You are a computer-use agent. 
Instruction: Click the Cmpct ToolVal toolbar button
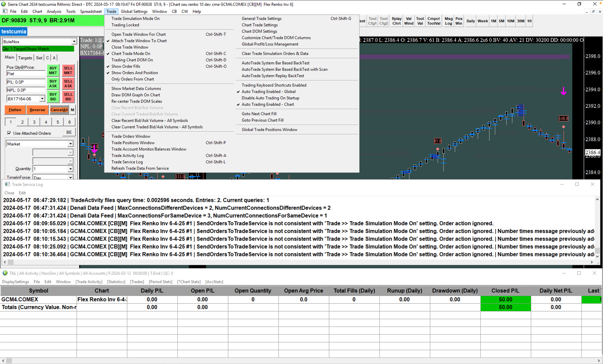[x=433, y=21]
